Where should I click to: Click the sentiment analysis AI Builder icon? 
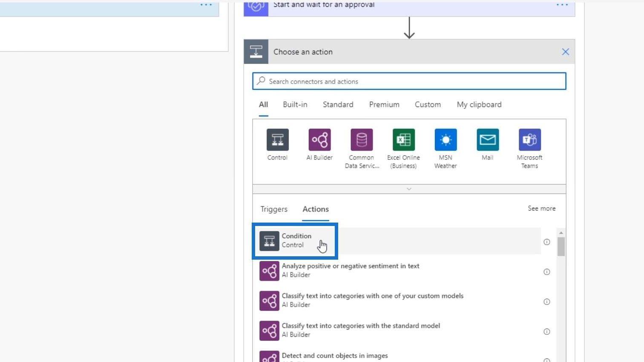click(x=269, y=271)
